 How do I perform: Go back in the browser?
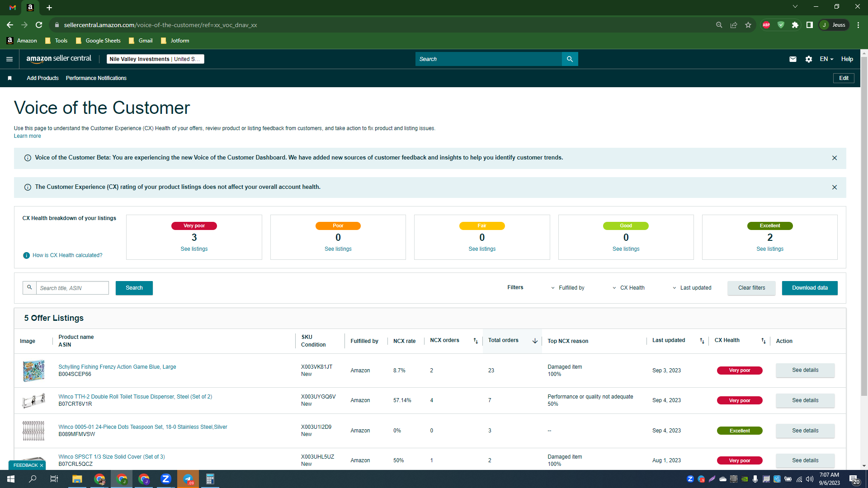click(x=10, y=25)
